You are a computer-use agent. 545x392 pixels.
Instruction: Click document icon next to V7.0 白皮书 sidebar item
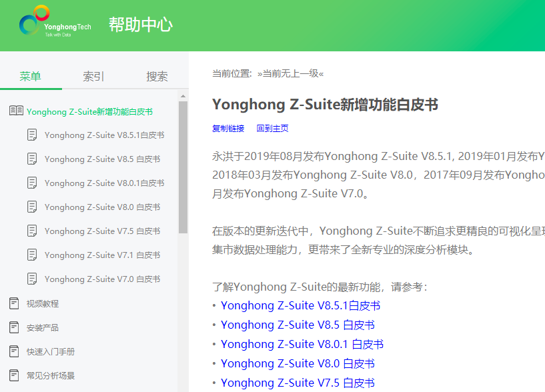tap(32, 279)
